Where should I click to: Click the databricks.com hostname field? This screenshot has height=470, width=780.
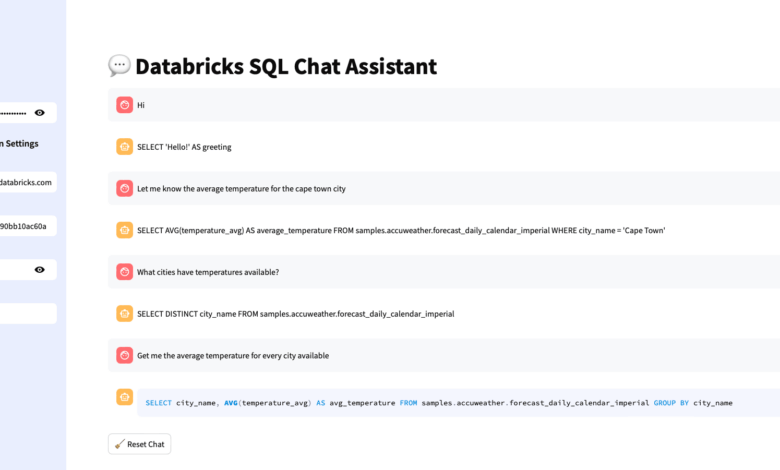pyautogui.click(x=28, y=183)
